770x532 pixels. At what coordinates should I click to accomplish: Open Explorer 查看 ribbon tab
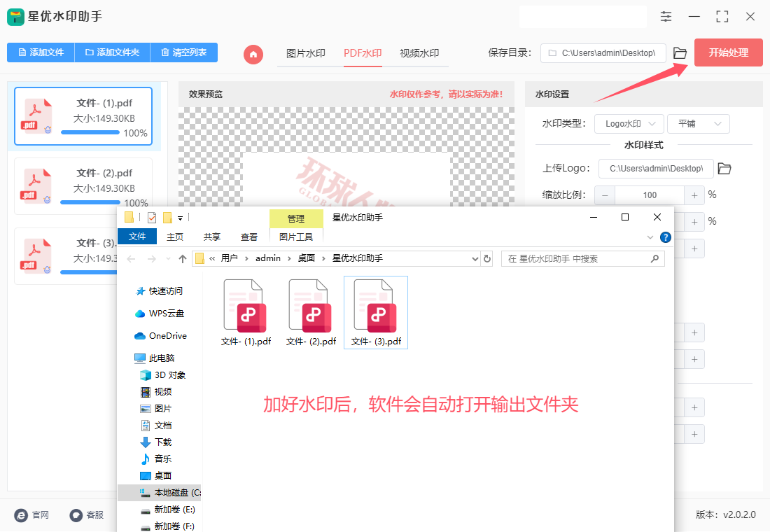(x=249, y=237)
